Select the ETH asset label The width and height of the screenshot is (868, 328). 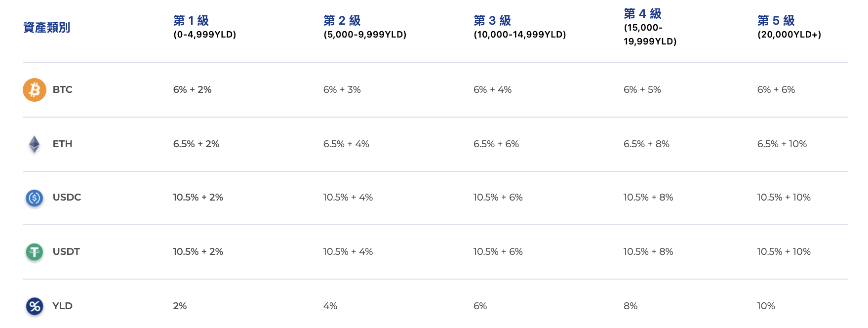[63, 144]
